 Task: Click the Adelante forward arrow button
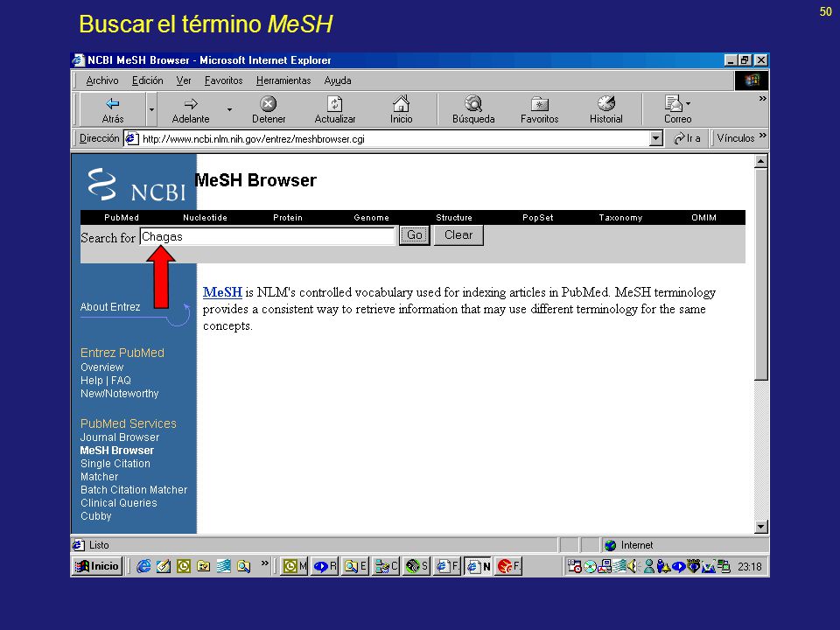click(x=191, y=109)
